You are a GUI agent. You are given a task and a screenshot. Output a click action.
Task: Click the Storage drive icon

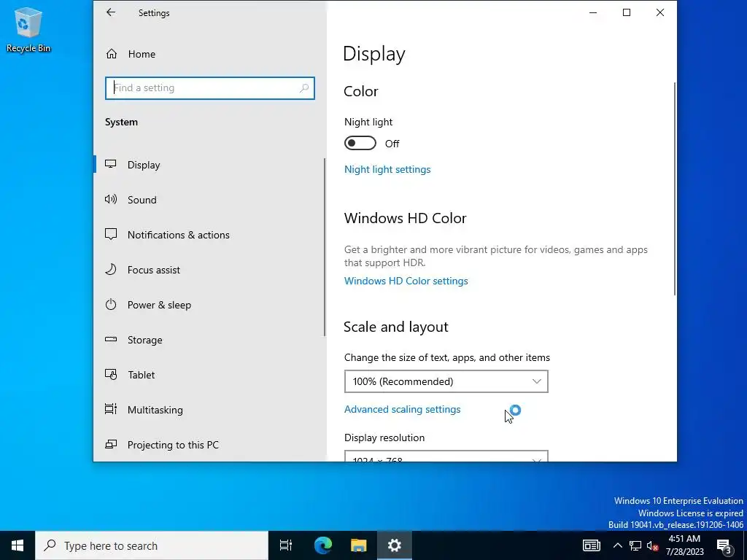click(x=111, y=340)
